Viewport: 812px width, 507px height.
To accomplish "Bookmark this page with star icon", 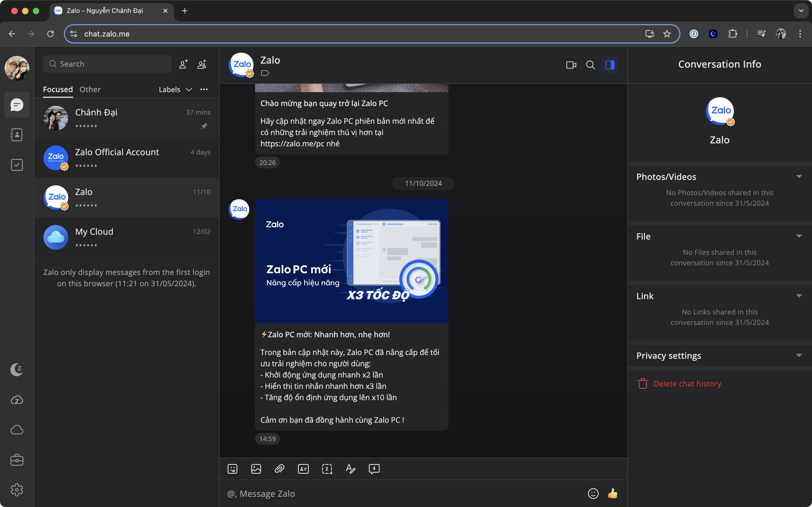I will coord(667,34).
